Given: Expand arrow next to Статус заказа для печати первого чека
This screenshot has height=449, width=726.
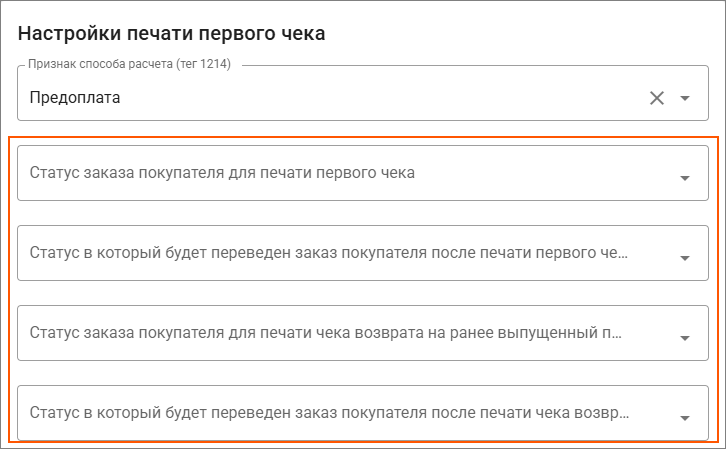Looking at the screenshot, I should coord(685,178).
